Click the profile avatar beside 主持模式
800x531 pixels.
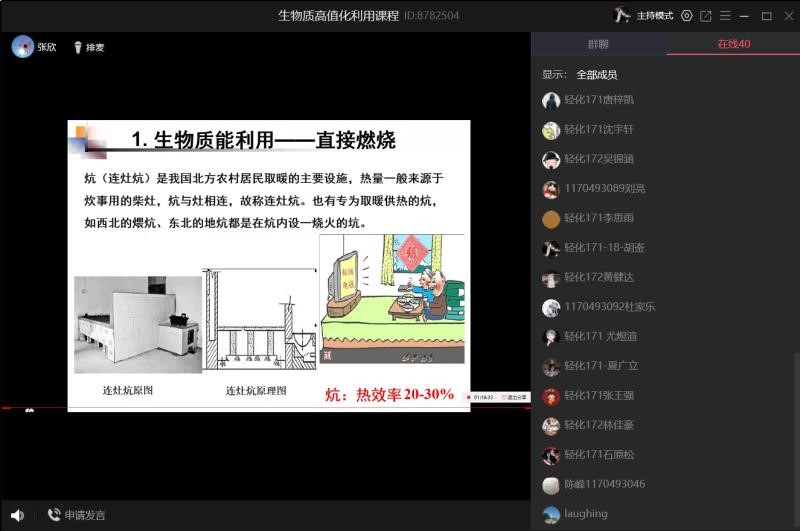pyautogui.click(x=622, y=16)
